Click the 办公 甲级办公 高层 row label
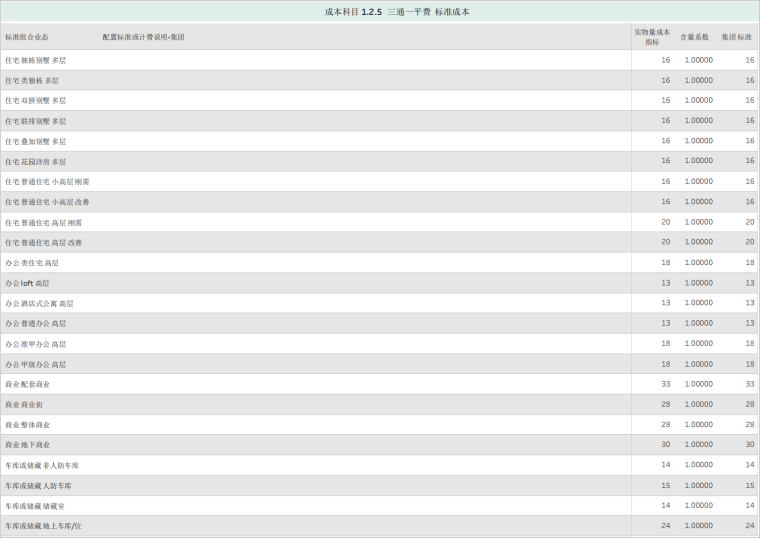 (x=36, y=365)
